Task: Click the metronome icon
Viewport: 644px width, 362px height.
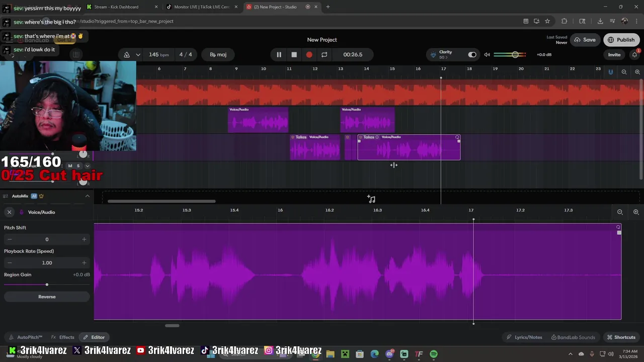Action: click(x=127, y=54)
